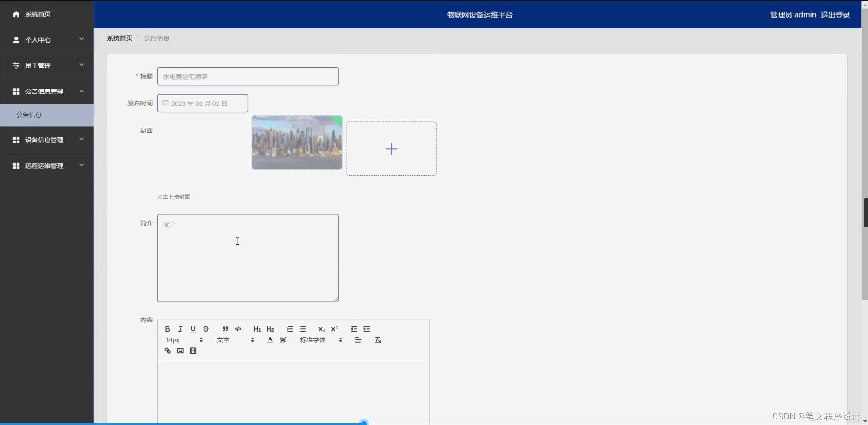
Task: Toggle underline formatting in the editor
Action: click(x=193, y=329)
